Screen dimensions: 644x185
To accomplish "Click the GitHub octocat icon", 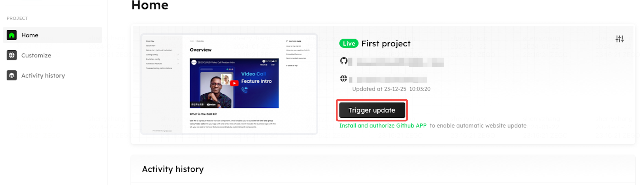I will [x=344, y=61].
